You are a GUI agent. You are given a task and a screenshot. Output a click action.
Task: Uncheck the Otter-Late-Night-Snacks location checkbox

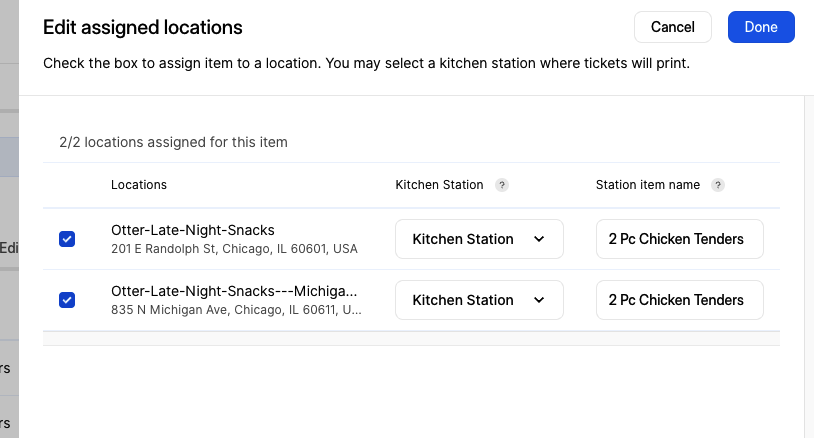(67, 239)
